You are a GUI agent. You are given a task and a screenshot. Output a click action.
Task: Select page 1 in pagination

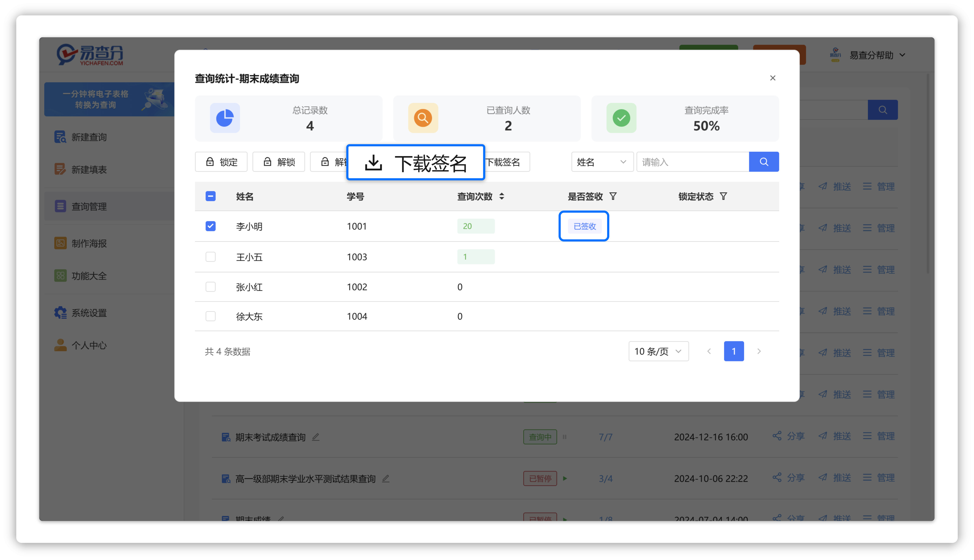(x=734, y=351)
